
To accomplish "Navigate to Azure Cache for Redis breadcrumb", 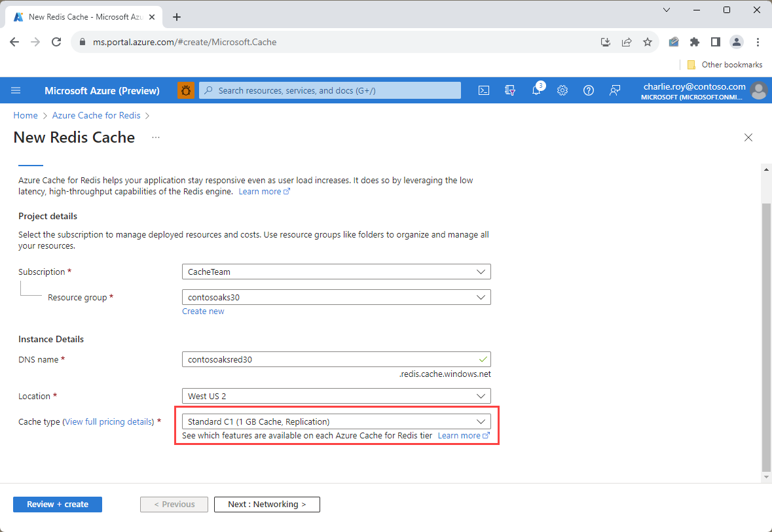I will point(96,115).
